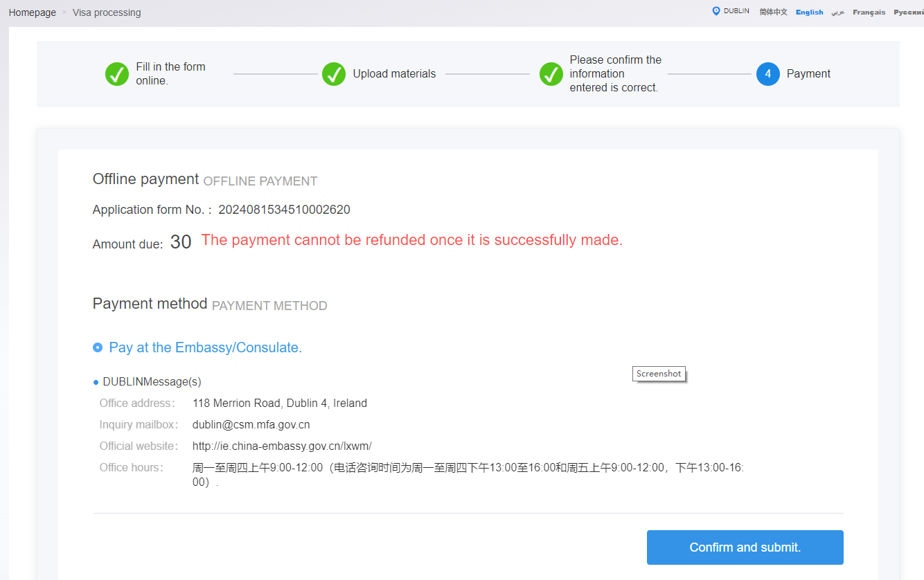The width and height of the screenshot is (924, 580).
Task: Select Pay at the Embassy/Consulate radio button
Action: [98, 347]
